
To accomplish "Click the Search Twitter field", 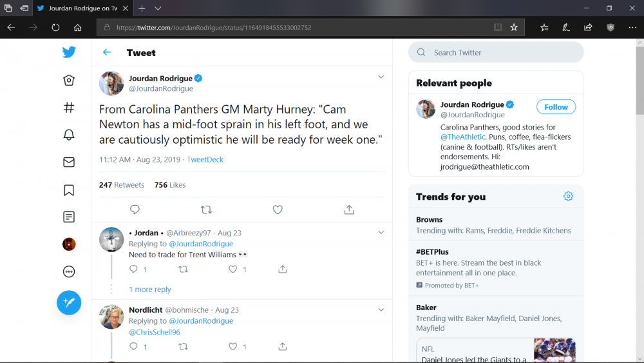I will (496, 52).
